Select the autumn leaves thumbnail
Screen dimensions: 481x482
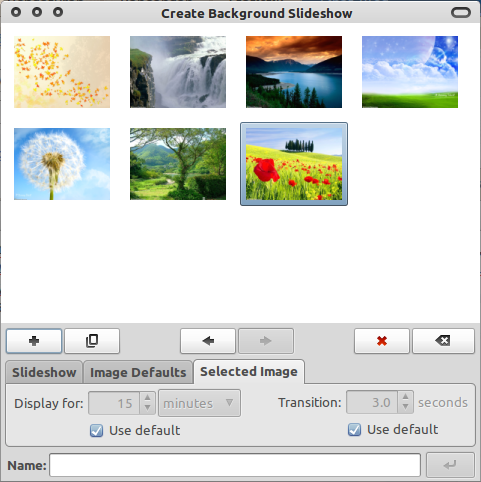[x=62, y=72]
